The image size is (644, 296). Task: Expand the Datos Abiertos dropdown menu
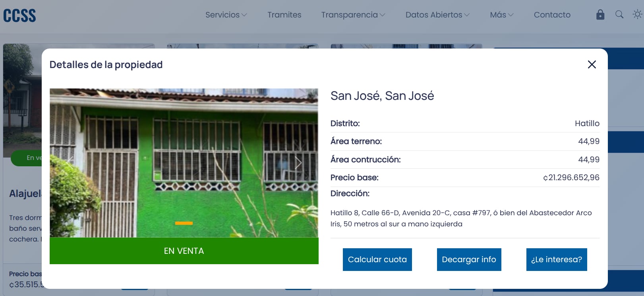click(437, 15)
